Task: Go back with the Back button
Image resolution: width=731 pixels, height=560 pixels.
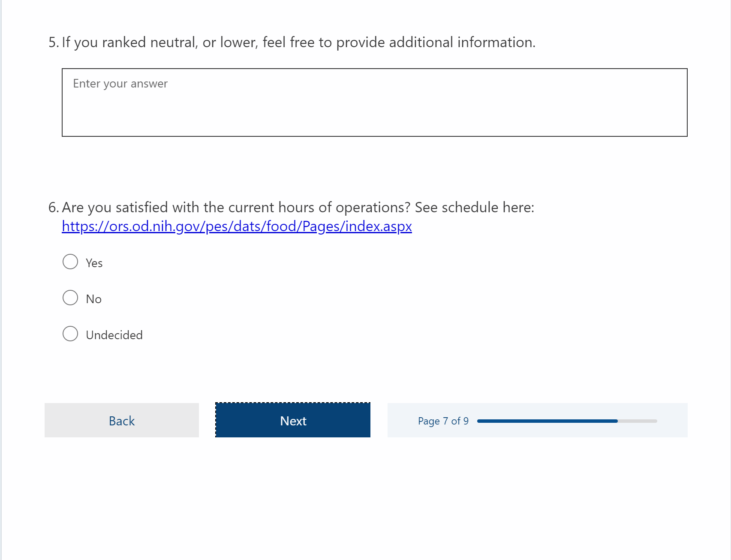Action: point(122,421)
